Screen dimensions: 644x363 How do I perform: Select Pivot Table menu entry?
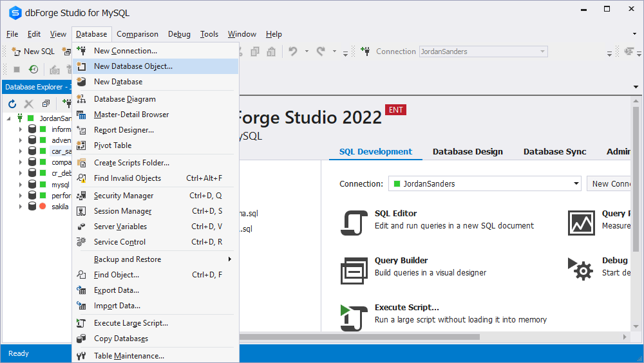click(x=155, y=145)
